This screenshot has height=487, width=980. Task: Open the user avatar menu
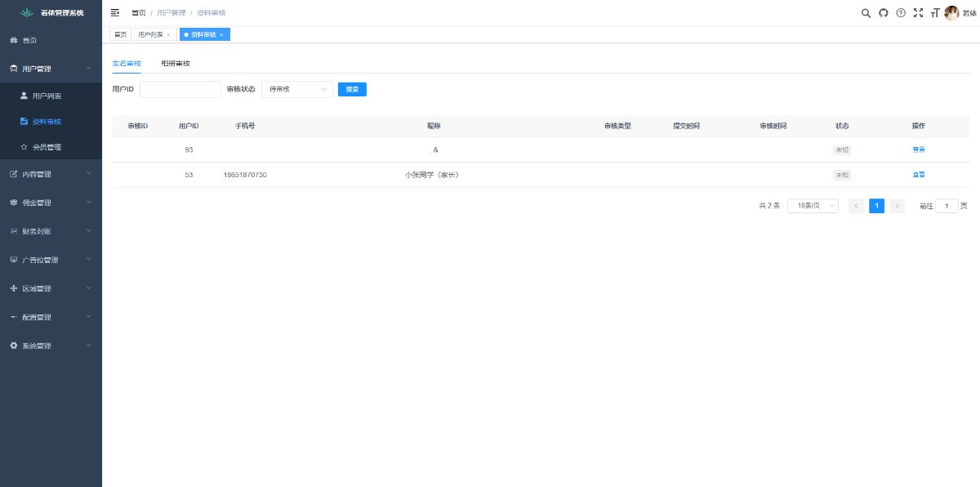(x=951, y=12)
